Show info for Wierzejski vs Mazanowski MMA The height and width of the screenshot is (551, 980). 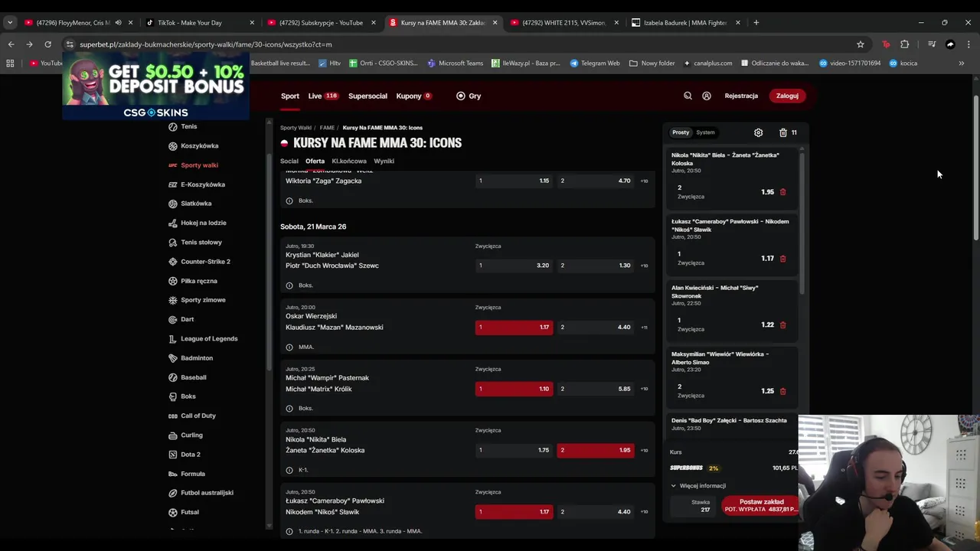[289, 347]
